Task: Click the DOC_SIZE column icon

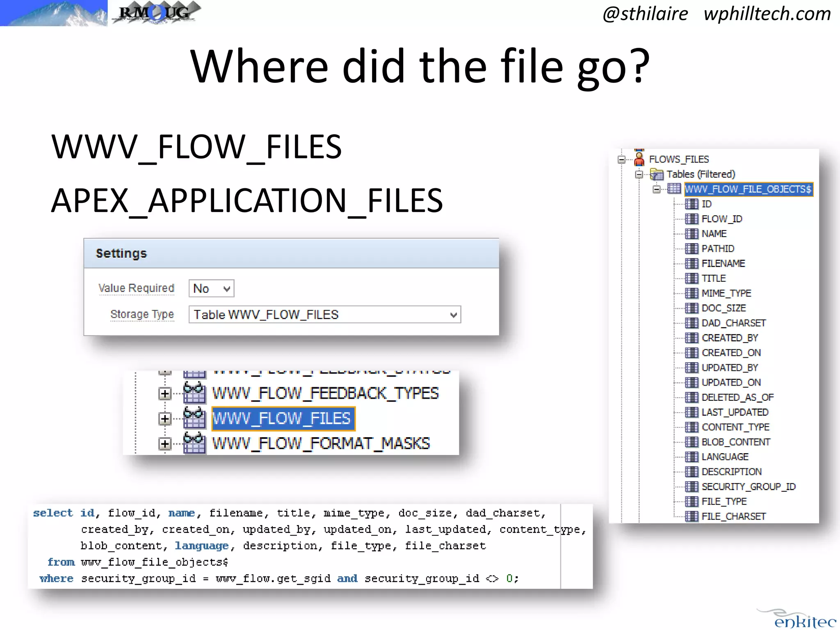Action: [692, 308]
